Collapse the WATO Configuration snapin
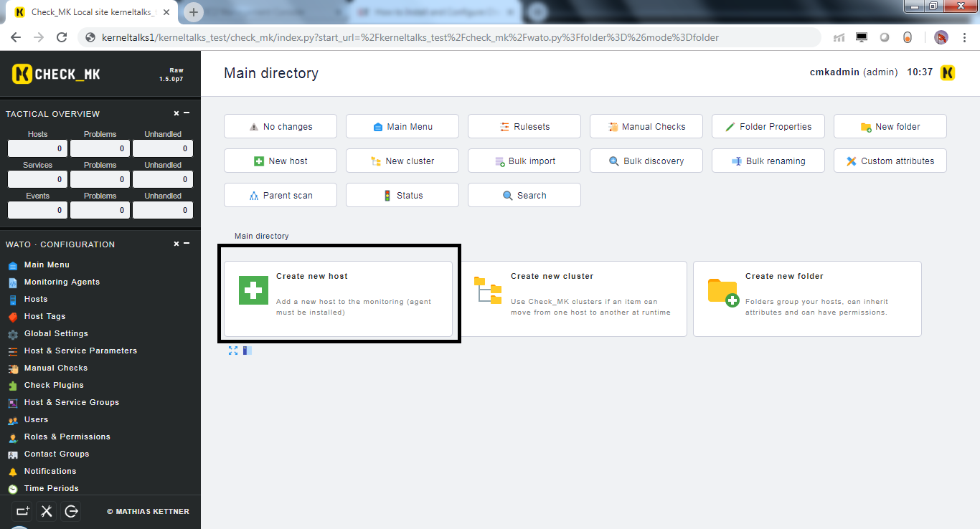Image resolution: width=980 pixels, height=529 pixels. pos(187,243)
